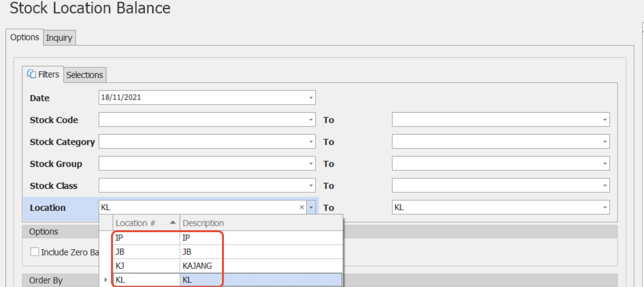Click the Filters tab icon
Image resolution: width=644 pixels, height=287 pixels.
(31, 74)
